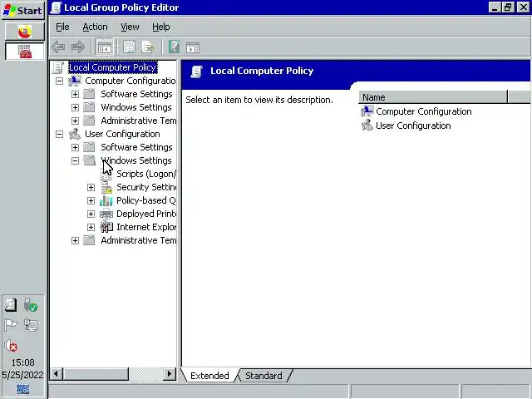Toggle Show/Hide Console Tree toolbar button
Image resolution: width=532 pixels, height=399 pixels.
pos(104,47)
